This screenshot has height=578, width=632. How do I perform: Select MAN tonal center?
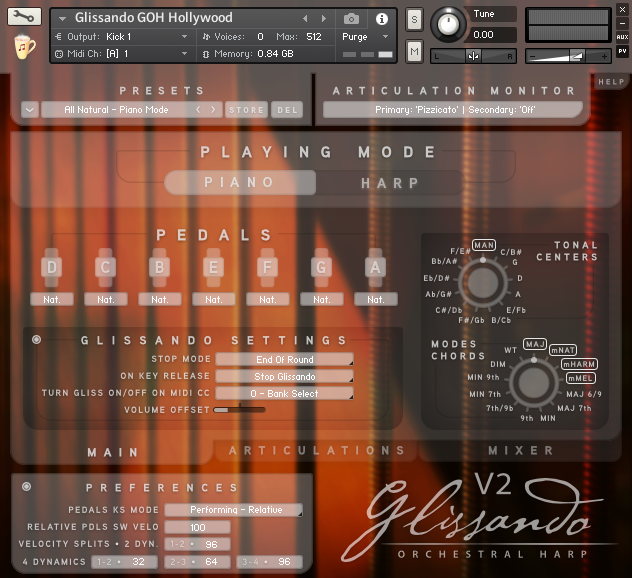point(484,245)
